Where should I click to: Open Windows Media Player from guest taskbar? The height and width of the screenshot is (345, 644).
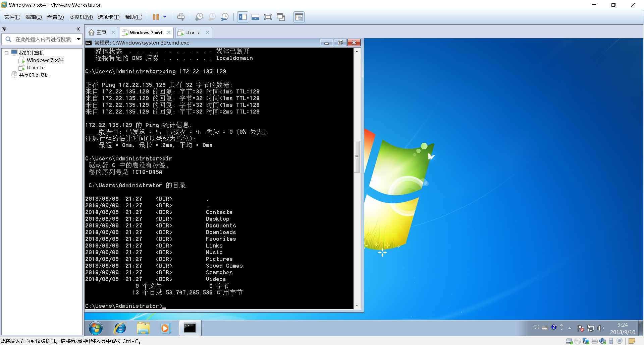(x=165, y=328)
